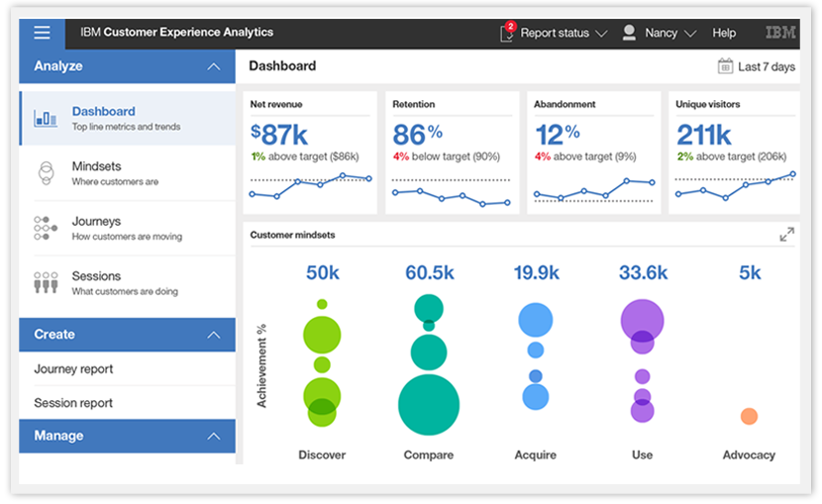Click the calendar icon beside Last 7 days
The height and width of the screenshot is (504, 822).
[725, 66]
